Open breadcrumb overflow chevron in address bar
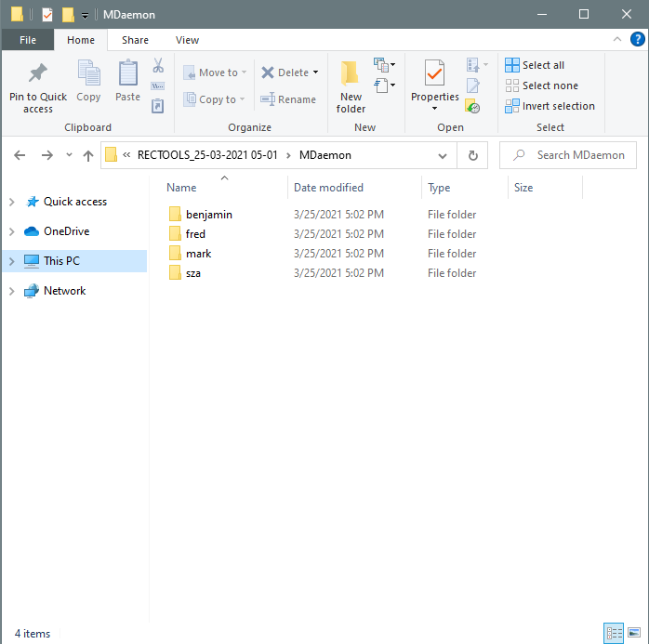Image resolution: width=649 pixels, height=644 pixels. coord(126,154)
